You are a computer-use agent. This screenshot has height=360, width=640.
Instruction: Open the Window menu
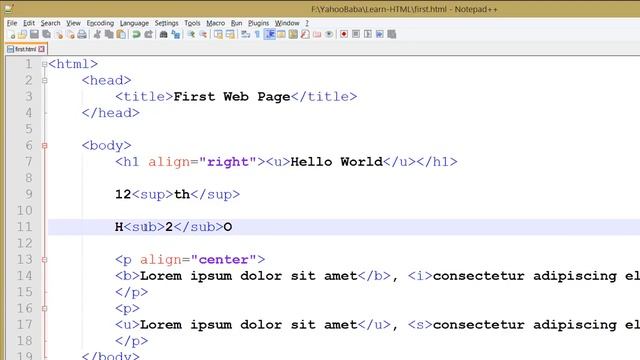[287, 23]
